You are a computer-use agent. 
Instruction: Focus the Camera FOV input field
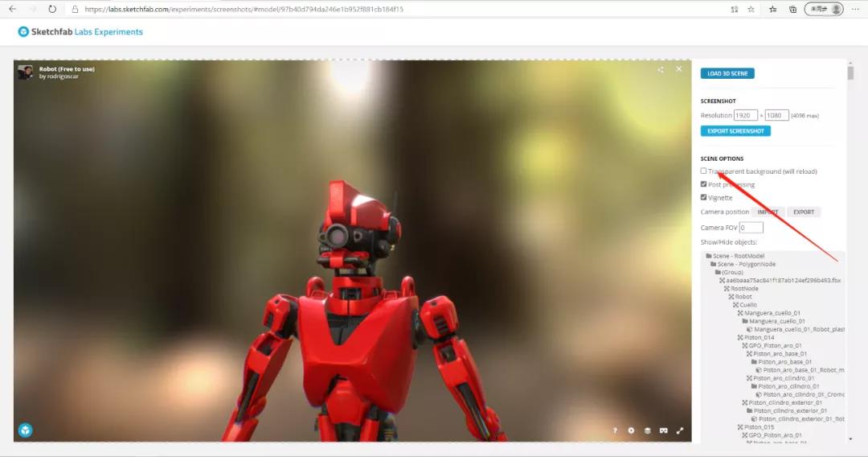pos(751,227)
